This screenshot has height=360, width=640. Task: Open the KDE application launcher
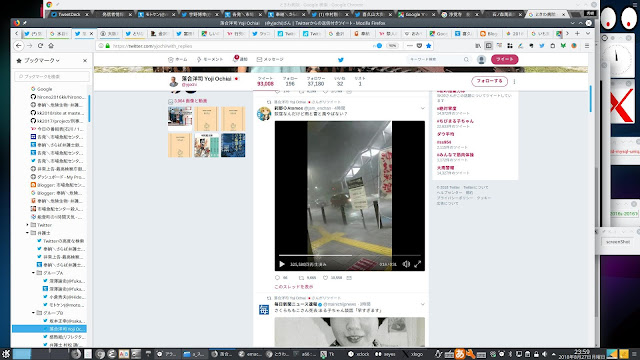pos(6,354)
